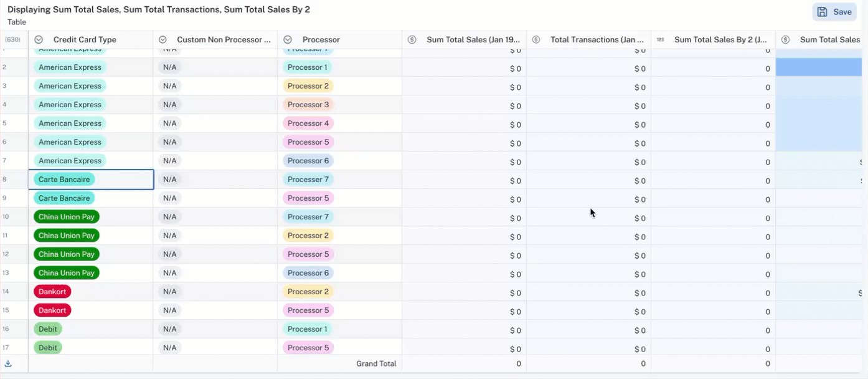This screenshot has width=868, height=379.
Task: Click the floppy disk icon in Save
Action: coord(822,12)
